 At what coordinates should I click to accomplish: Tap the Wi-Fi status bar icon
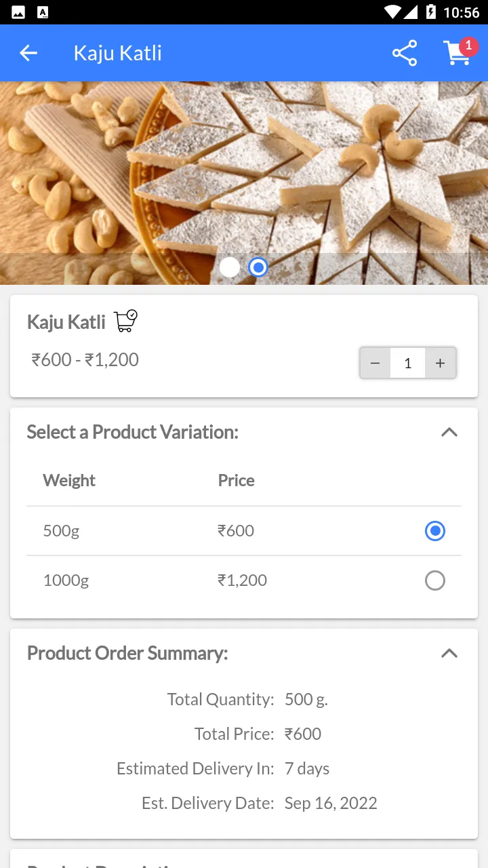pyautogui.click(x=392, y=12)
